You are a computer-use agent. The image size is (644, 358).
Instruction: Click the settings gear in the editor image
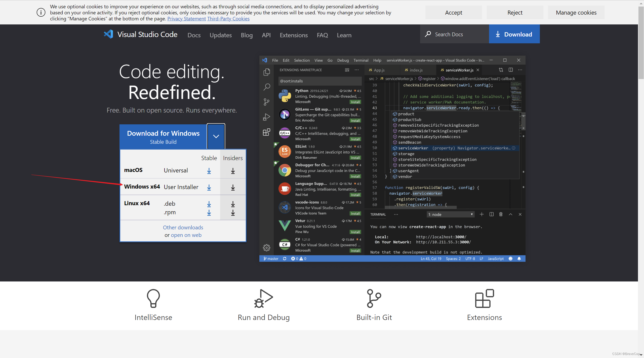[267, 248]
